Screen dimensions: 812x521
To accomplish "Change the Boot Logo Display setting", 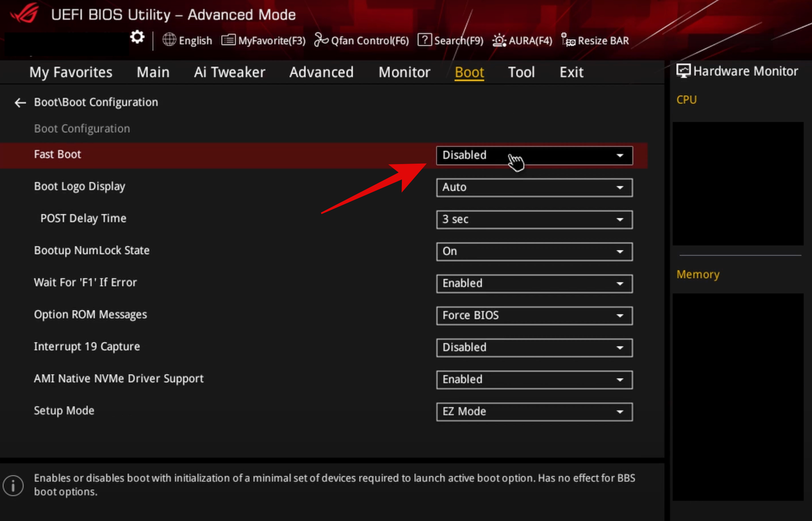I will click(534, 187).
